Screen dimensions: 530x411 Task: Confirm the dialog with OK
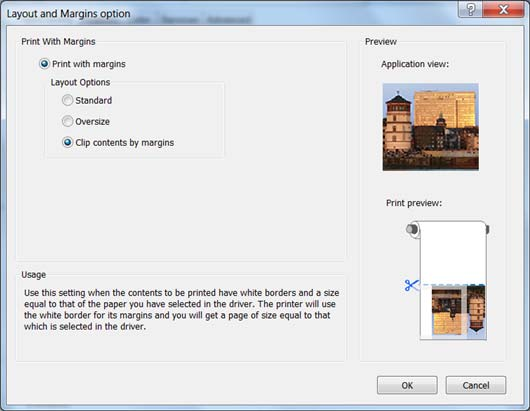pos(407,385)
